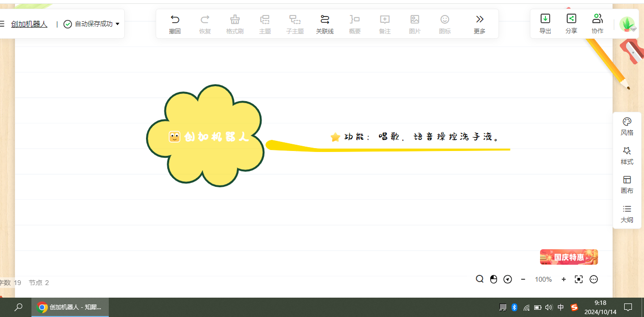
Task: Open the 样式 format panel
Action: [x=627, y=156]
